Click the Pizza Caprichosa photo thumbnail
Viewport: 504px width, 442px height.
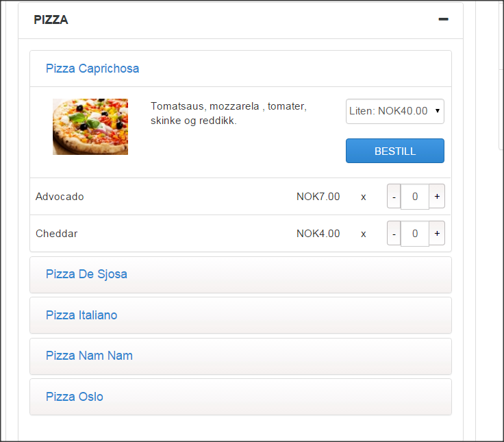click(90, 127)
